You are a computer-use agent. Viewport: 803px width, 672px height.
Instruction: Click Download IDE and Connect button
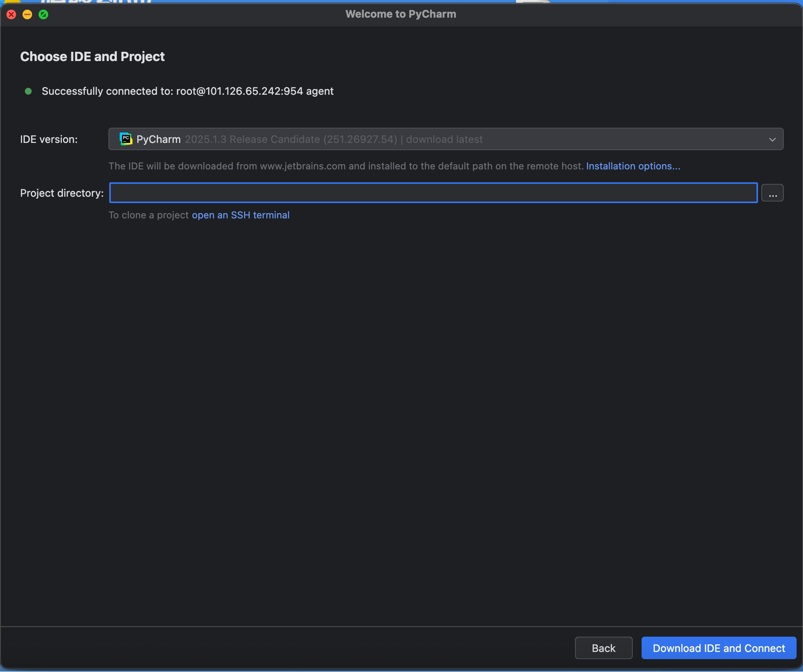[x=718, y=648]
